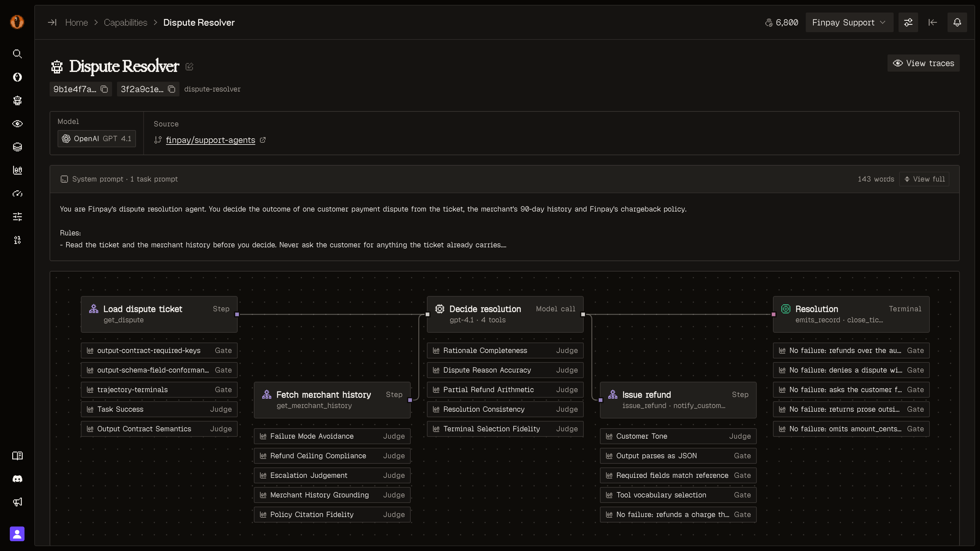The height and width of the screenshot is (551, 980).
Task: Click the collapse panel arrow in the top bar
Action: pyautogui.click(x=933, y=22)
